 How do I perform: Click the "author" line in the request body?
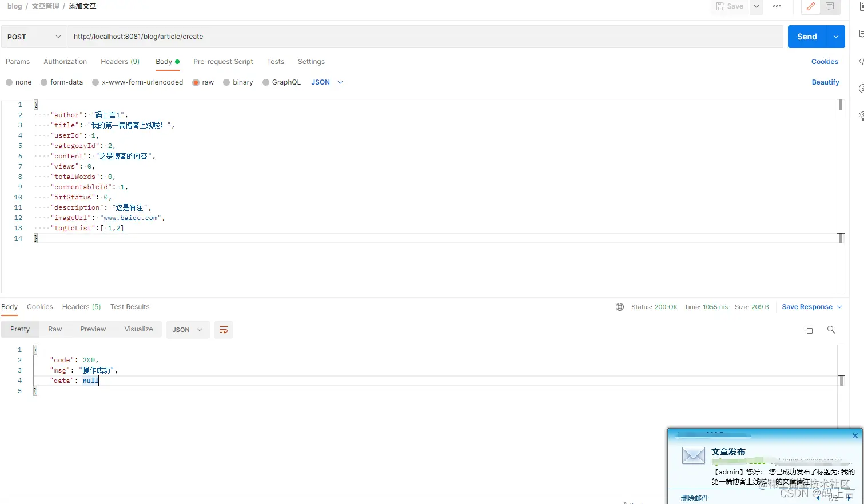tap(89, 115)
